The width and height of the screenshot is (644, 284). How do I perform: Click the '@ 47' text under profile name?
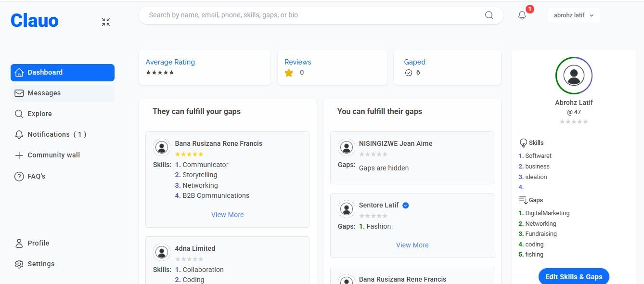tap(574, 112)
